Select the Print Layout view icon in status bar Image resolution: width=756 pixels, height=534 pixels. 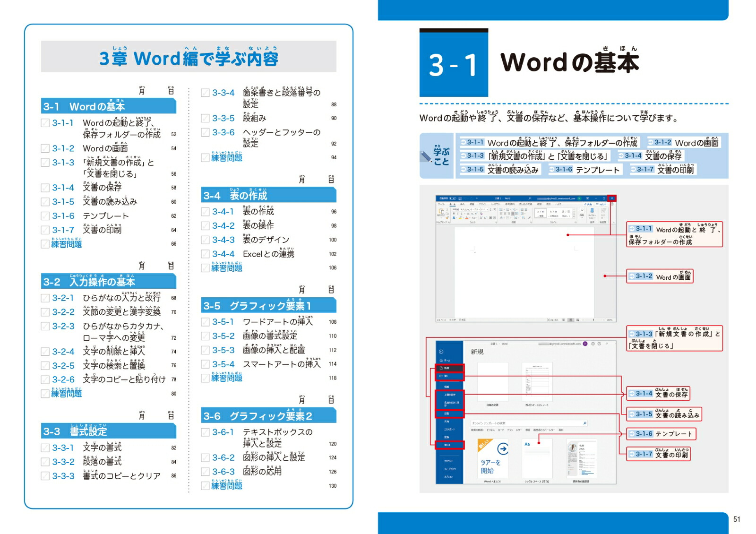571,320
